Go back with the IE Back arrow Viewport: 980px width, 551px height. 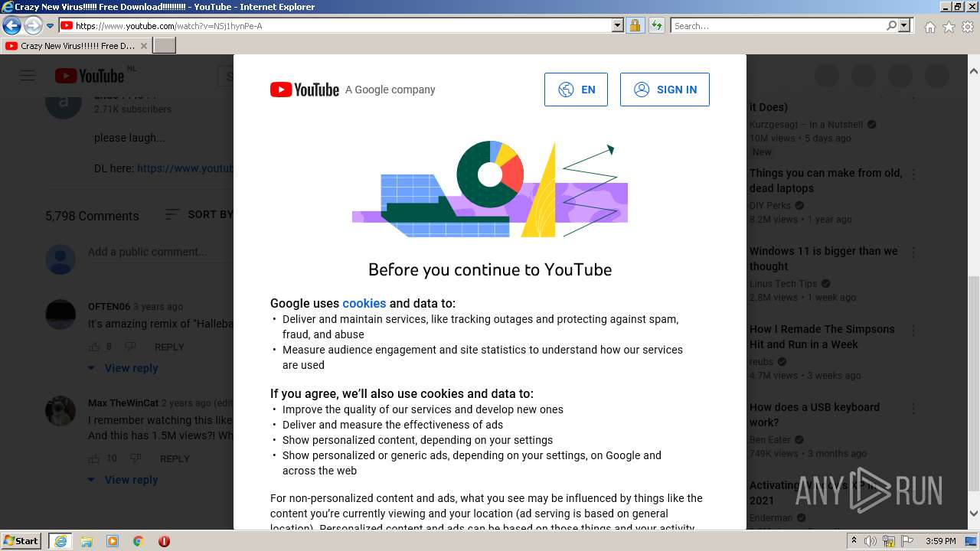tap(11, 25)
